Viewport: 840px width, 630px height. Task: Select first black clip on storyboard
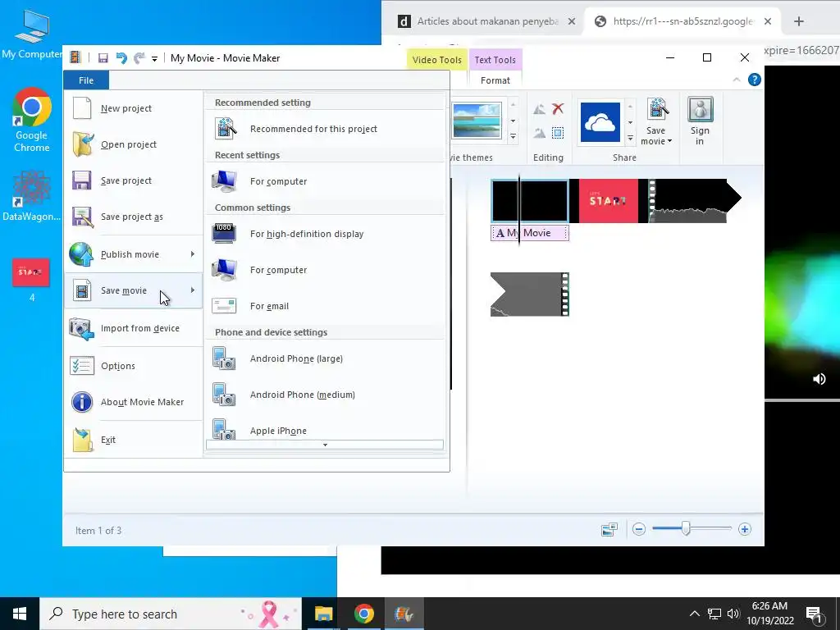pyautogui.click(x=530, y=201)
